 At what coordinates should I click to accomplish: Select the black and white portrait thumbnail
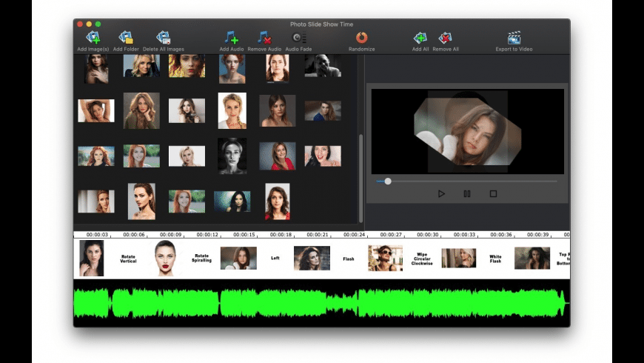(232, 156)
